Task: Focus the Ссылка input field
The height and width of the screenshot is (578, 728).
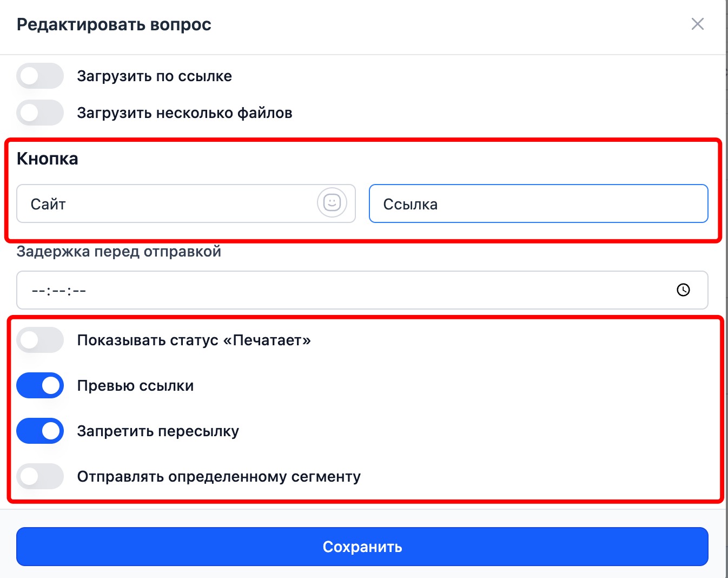Action: [538, 204]
